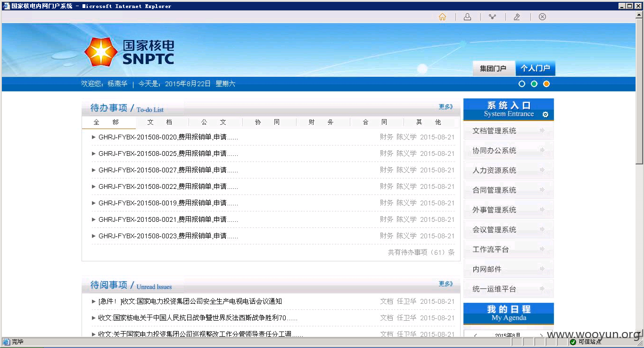The height and width of the screenshot is (348, 644).
Task: Select the orange theme circle
Action: click(x=546, y=84)
